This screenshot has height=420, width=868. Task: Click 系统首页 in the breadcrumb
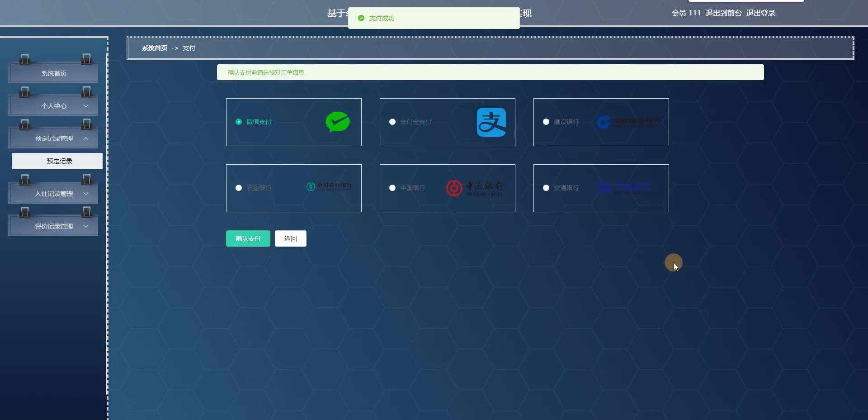[155, 48]
